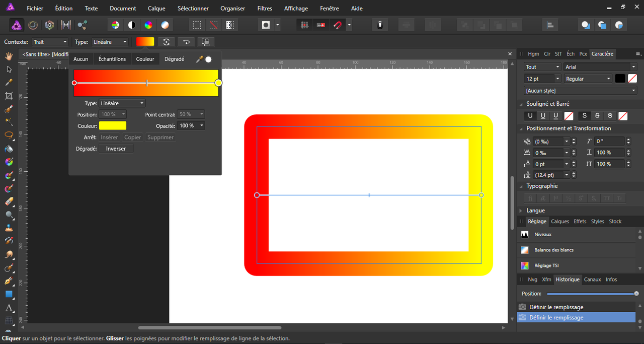Select the Move tool arrow
Viewport: 644px width, 344px height.
(x=9, y=69)
